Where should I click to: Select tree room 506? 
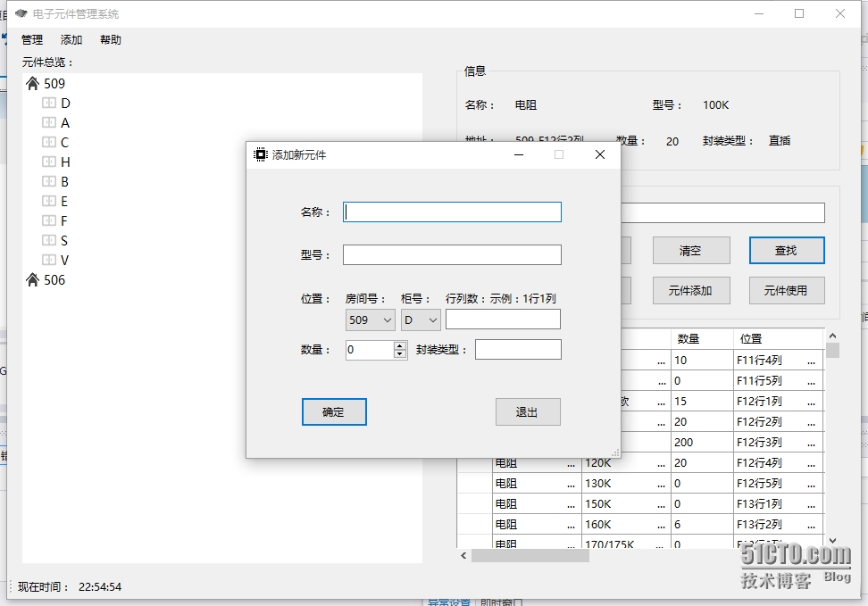54,280
